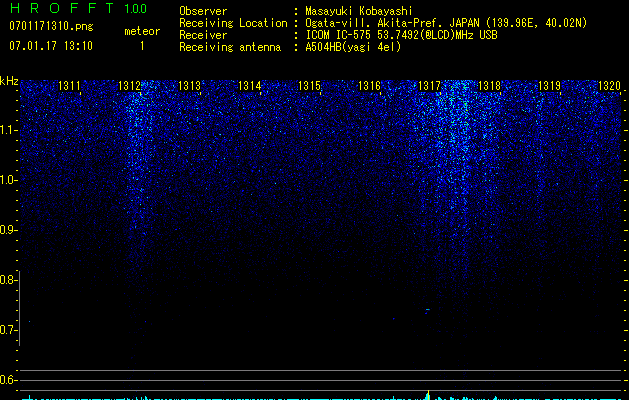Click the 1313 time marker

point(189,86)
